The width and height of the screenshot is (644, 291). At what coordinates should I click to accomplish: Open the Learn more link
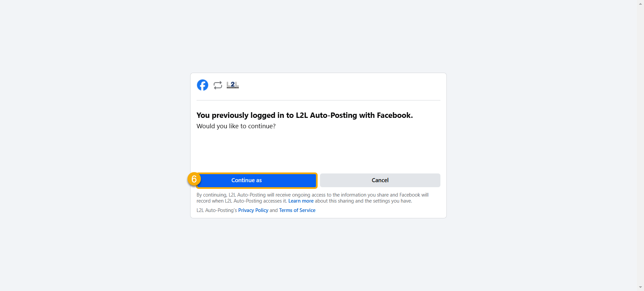(301, 201)
